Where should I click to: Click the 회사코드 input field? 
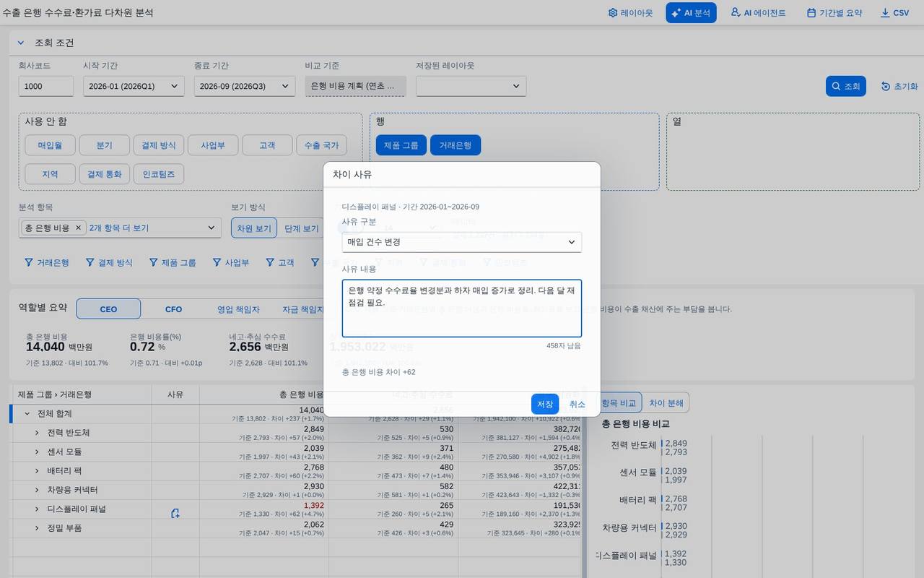coord(46,86)
